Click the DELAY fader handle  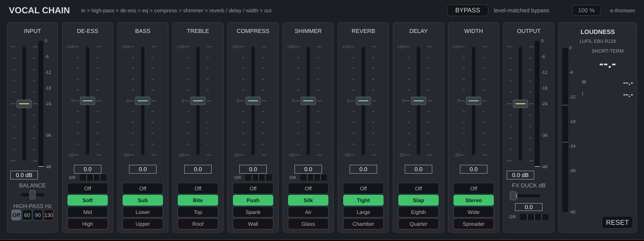click(419, 101)
